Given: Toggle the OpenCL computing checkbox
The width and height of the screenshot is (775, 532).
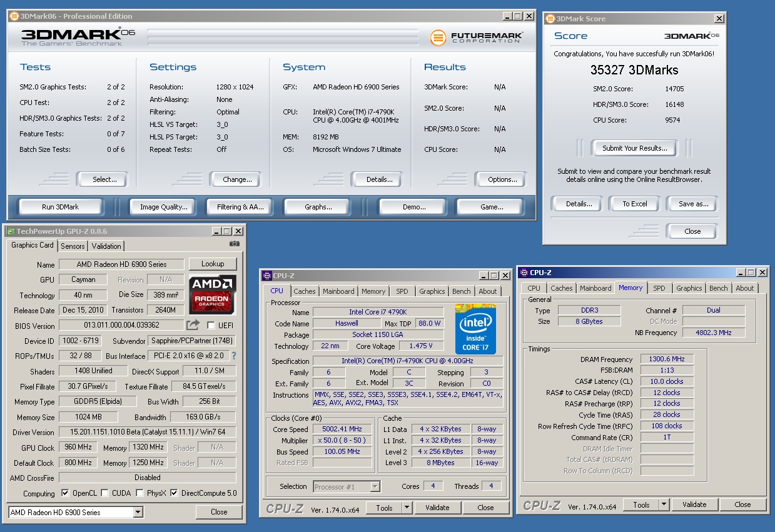Looking at the screenshot, I should click(x=65, y=493).
